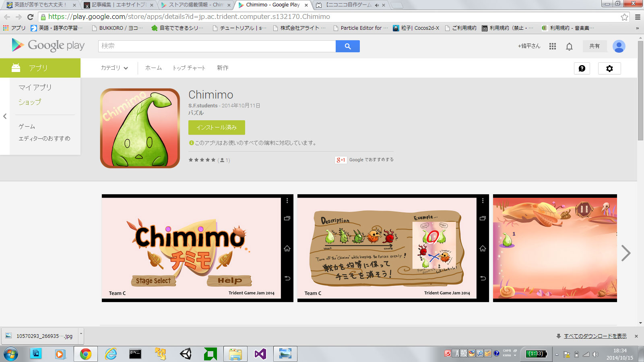Image resolution: width=644 pixels, height=362 pixels.
Task: Open the help question mark icon
Action: pos(582,68)
